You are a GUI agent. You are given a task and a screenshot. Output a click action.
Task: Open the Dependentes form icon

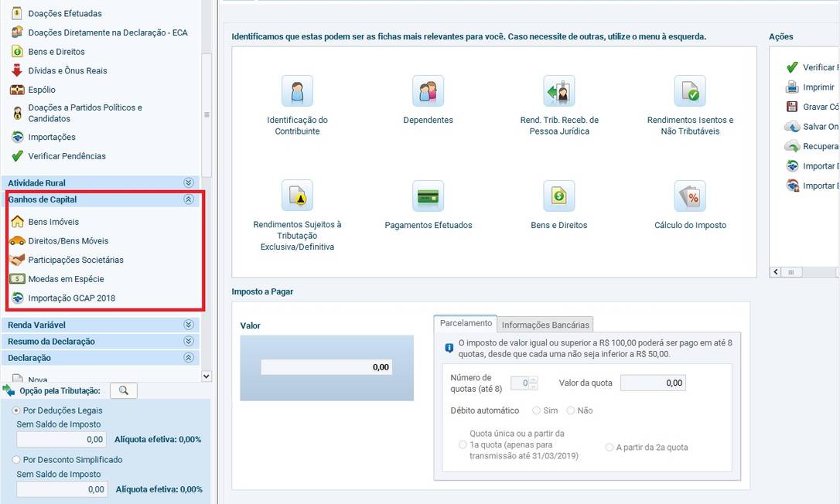[428, 91]
